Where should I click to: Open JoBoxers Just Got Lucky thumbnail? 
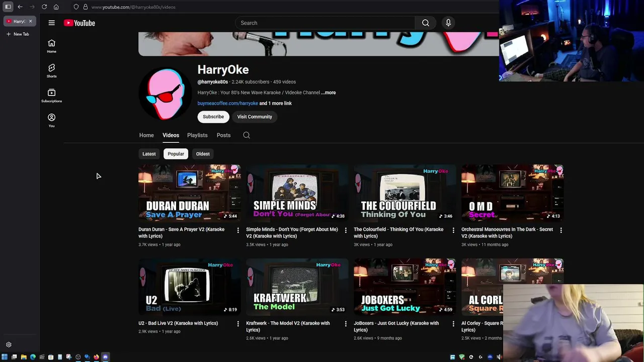coord(405,287)
